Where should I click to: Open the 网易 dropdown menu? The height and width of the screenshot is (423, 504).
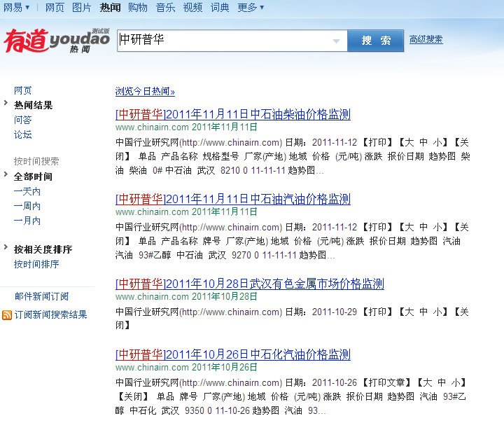point(17,8)
